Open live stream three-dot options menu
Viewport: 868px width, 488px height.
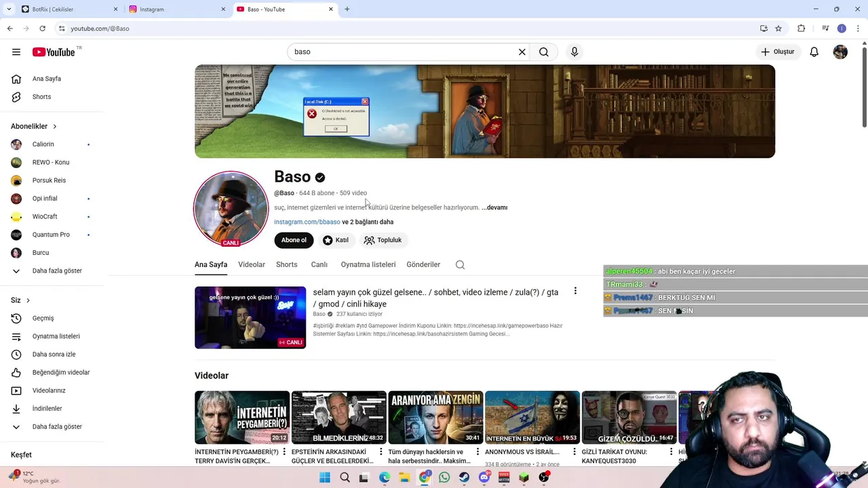(575, 291)
